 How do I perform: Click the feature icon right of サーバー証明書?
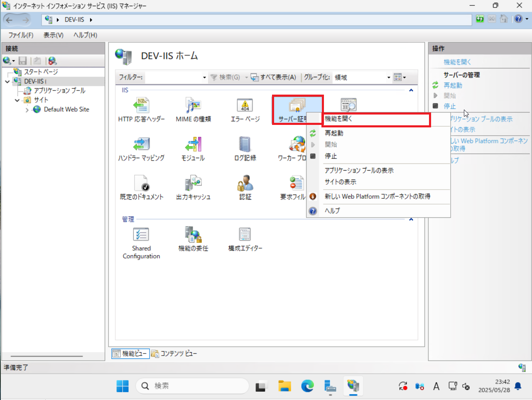[348, 105]
